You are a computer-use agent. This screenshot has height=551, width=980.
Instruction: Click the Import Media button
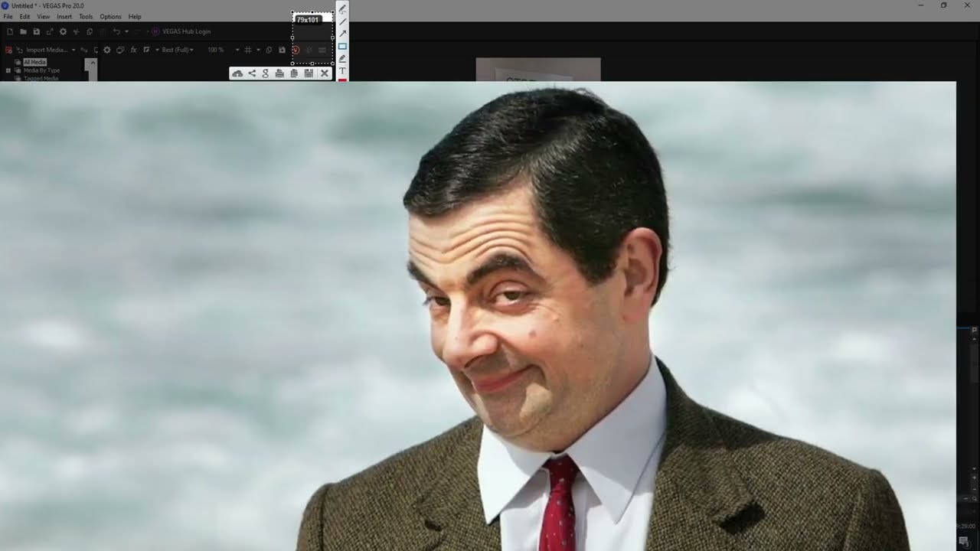pyautogui.click(x=41, y=50)
